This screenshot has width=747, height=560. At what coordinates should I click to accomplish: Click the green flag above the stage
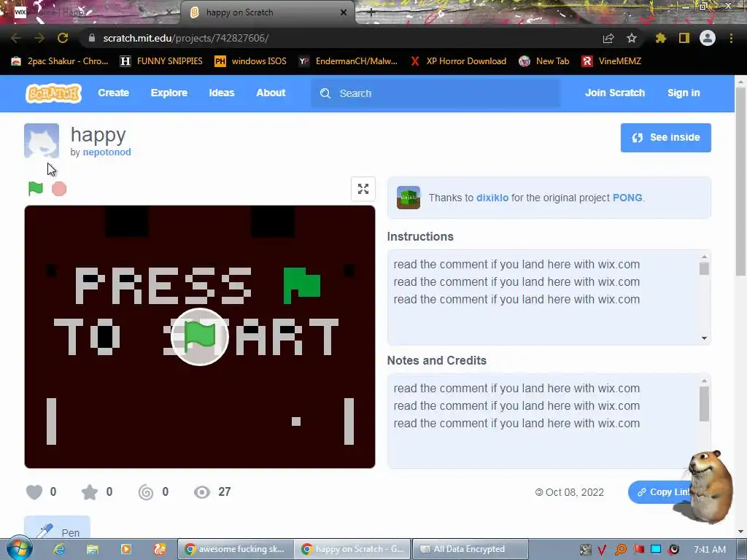click(36, 189)
